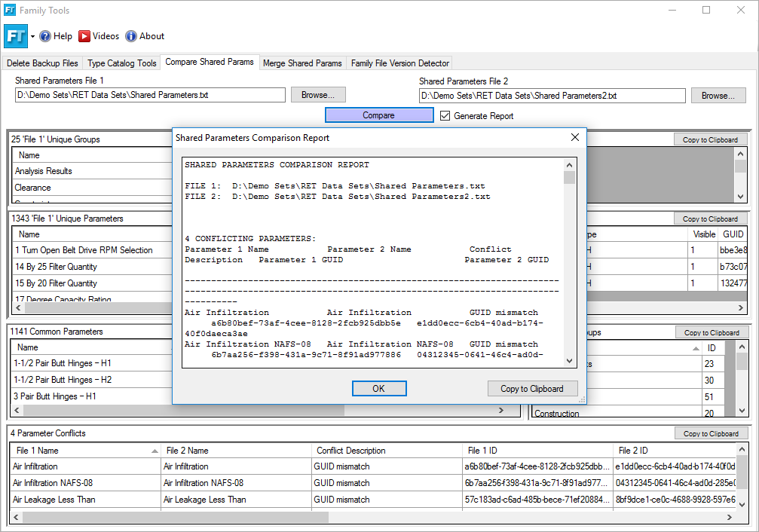Image resolution: width=759 pixels, height=532 pixels.
Task: Open the Videos YouTube icon
Action: [x=84, y=36]
